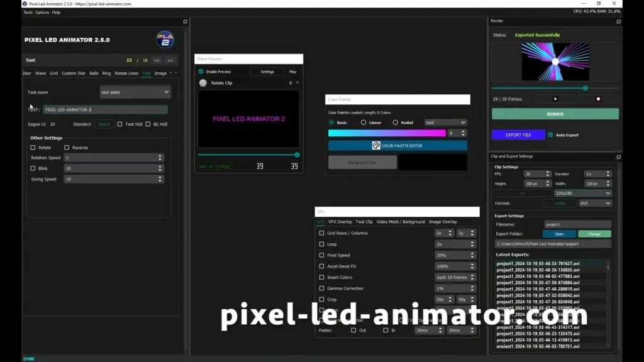Enable the Blink checkbox
The height and width of the screenshot is (362, 644).
click(33, 168)
